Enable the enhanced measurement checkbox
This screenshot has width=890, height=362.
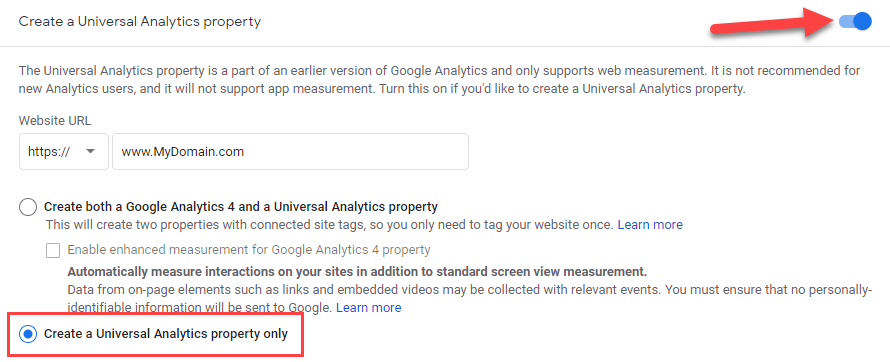[53, 250]
